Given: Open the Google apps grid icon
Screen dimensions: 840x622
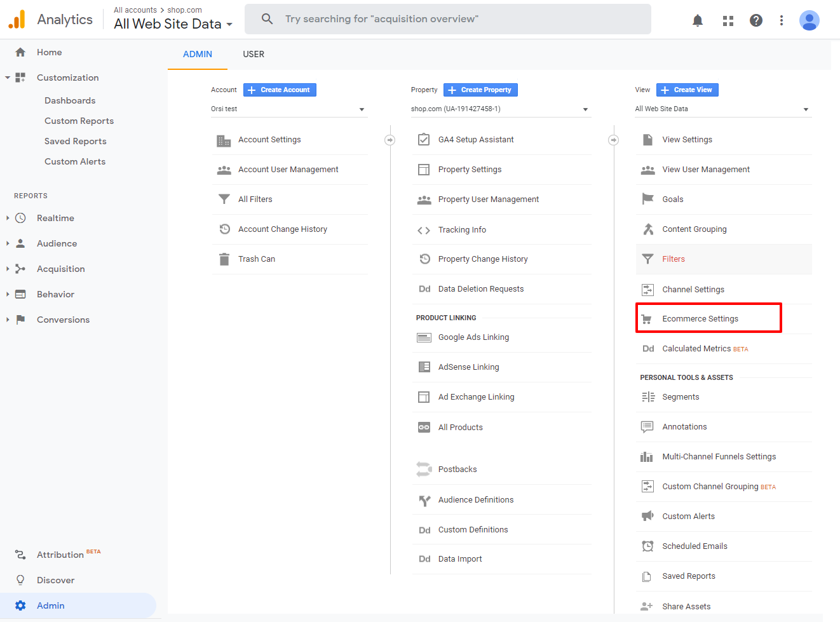Looking at the screenshot, I should pyautogui.click(x=728, y=20).
